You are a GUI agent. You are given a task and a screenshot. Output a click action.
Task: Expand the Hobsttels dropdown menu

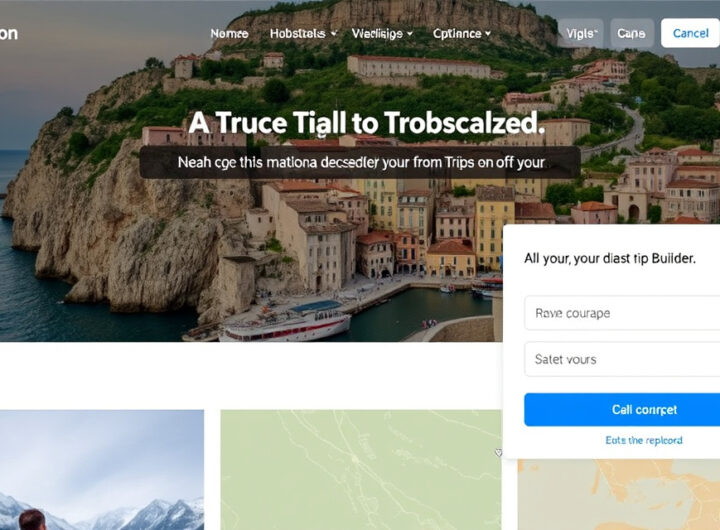pos(303,34)
